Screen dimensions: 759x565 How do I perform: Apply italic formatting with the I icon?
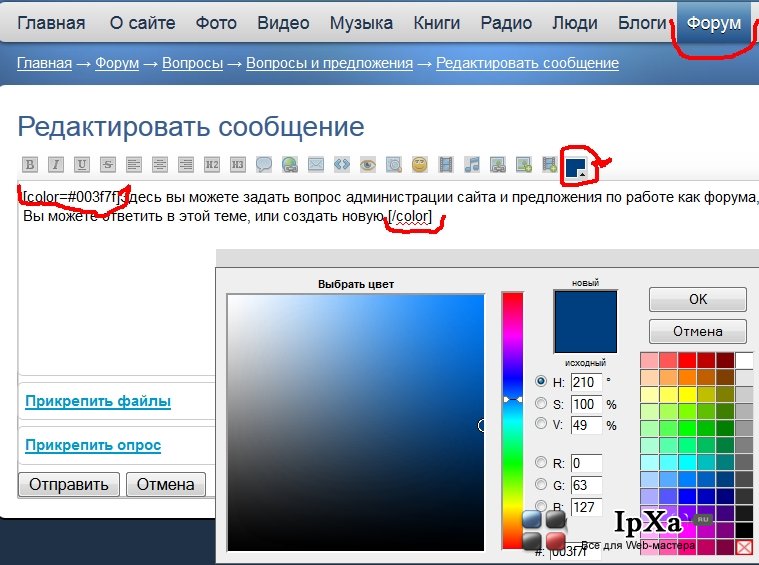56,165
